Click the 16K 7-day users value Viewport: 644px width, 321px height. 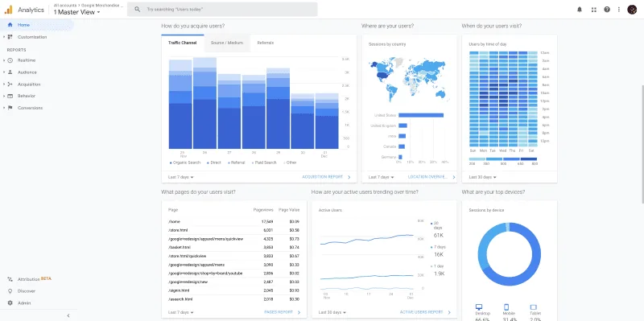(438, 255)
